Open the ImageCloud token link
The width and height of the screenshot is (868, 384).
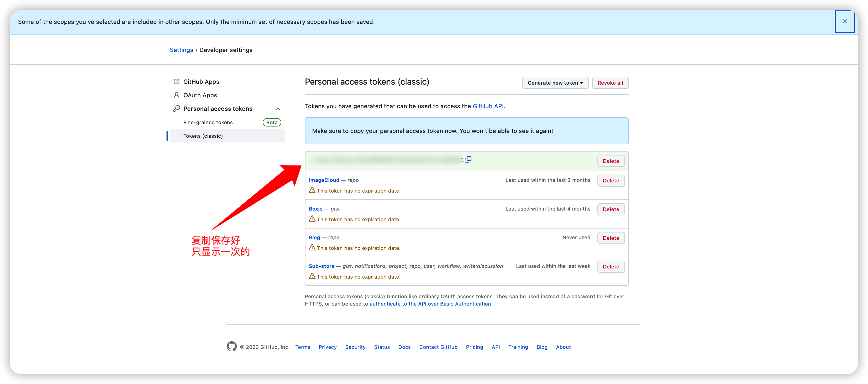coord(324,180)
